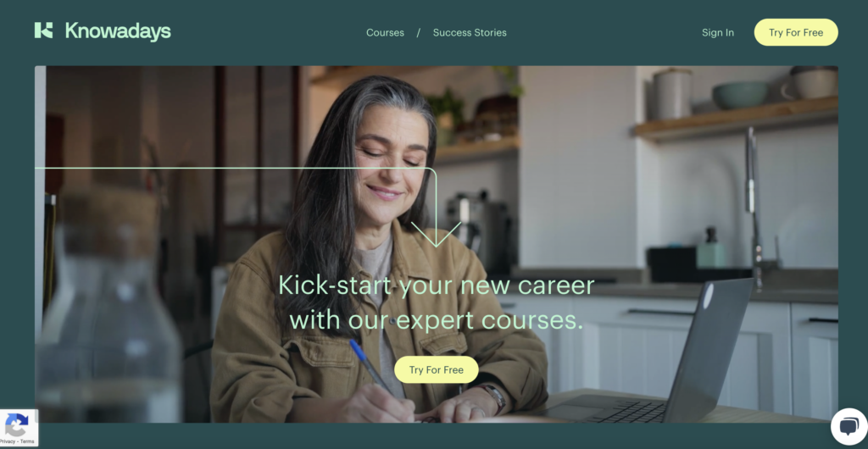This screenshot has width=868, height=449.
Task: Go to Sign In
Action: (717, 33)
